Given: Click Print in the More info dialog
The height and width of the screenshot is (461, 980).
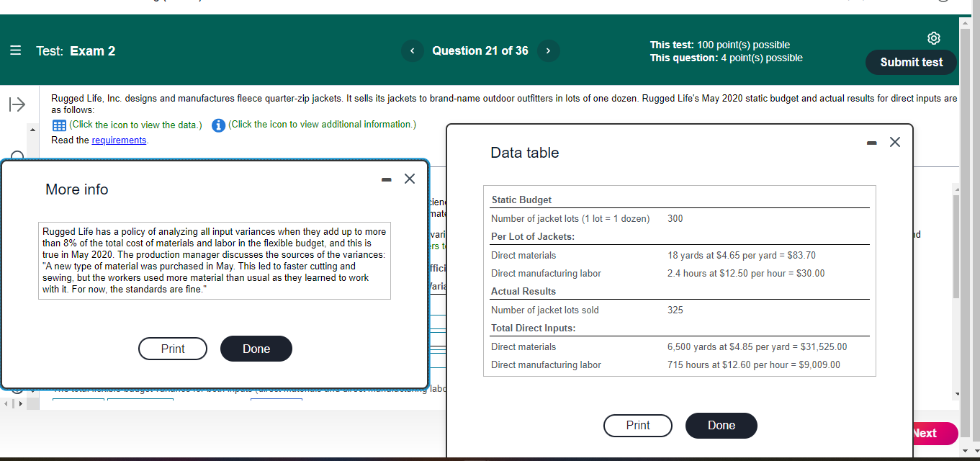Looking at the screenshot, I should [173, 349].
